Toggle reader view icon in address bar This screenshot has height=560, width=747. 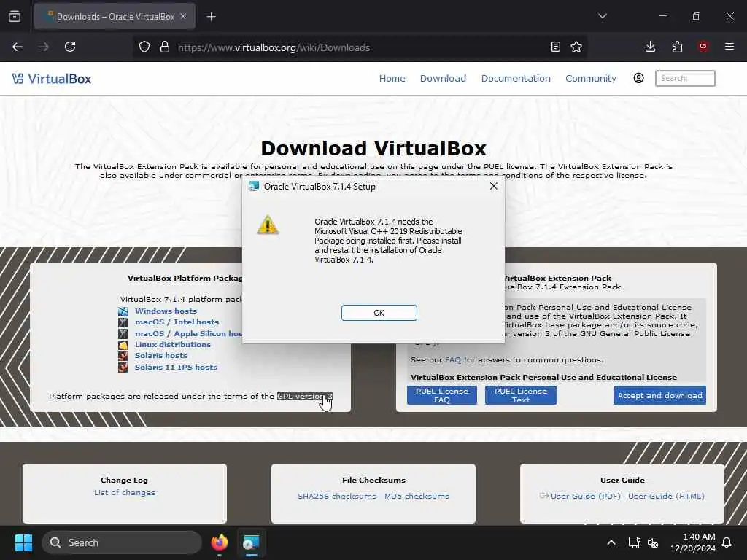(555, 47)
